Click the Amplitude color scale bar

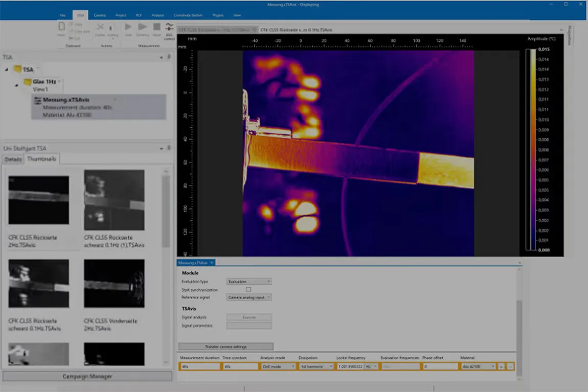533,149
